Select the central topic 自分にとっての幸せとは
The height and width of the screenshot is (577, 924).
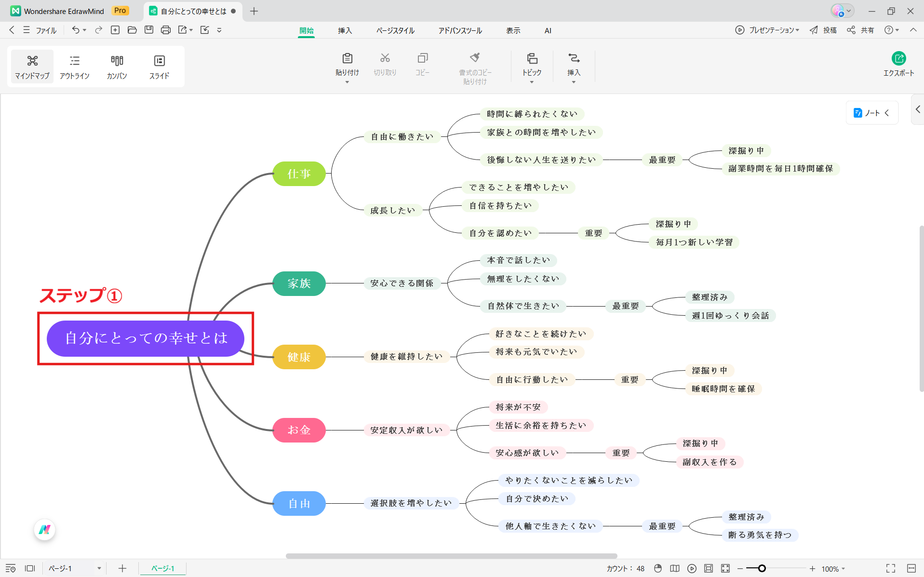(x=146, y=338)
